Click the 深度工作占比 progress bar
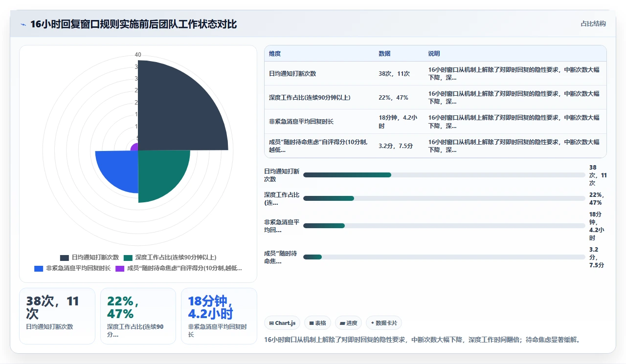Image resolution: width=626 pixels, height=364 pixels. pyautogui.click(x=444, y=198)
